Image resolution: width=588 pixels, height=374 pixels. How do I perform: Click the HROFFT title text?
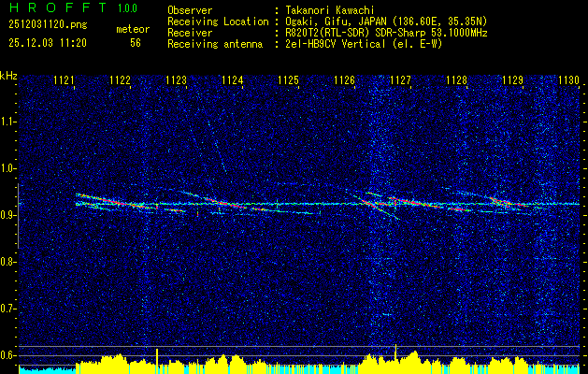pyautogui.click(x=57, y=7)
